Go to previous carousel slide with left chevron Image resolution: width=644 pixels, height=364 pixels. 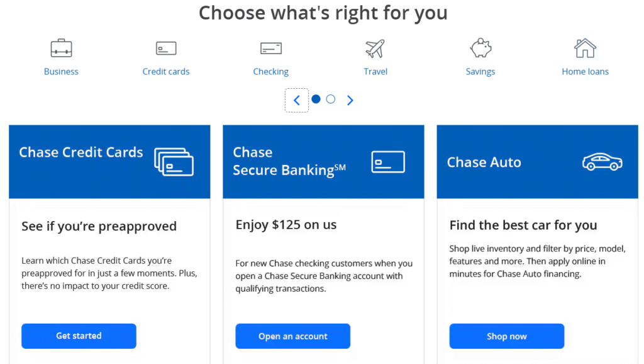point(297,100)
